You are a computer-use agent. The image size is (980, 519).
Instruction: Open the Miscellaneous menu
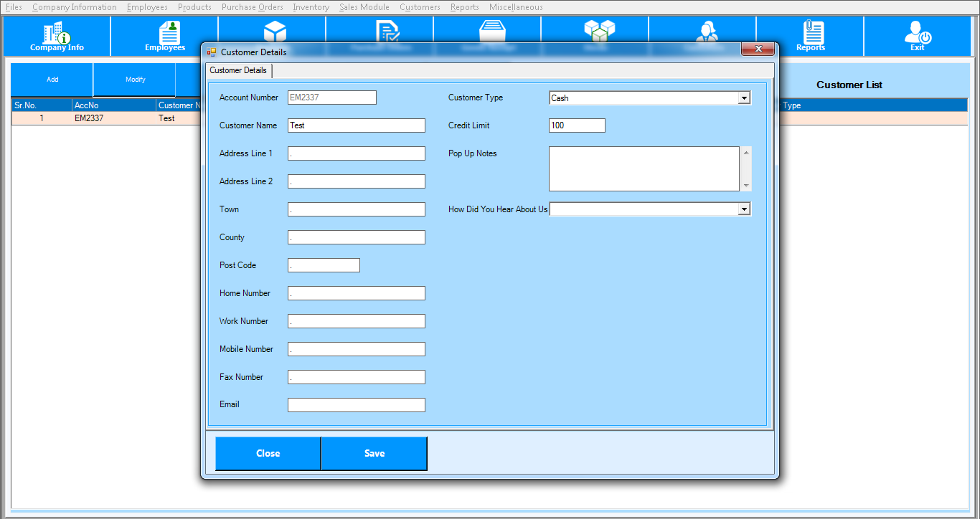click(x=516, y=7)
